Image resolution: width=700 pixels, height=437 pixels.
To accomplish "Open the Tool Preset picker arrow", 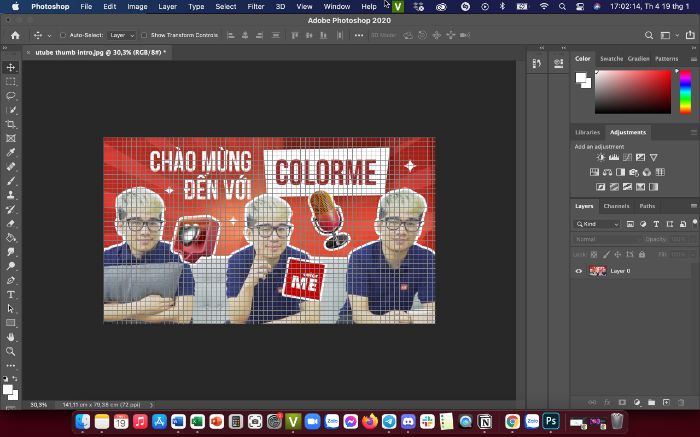I will pos(49,36).
